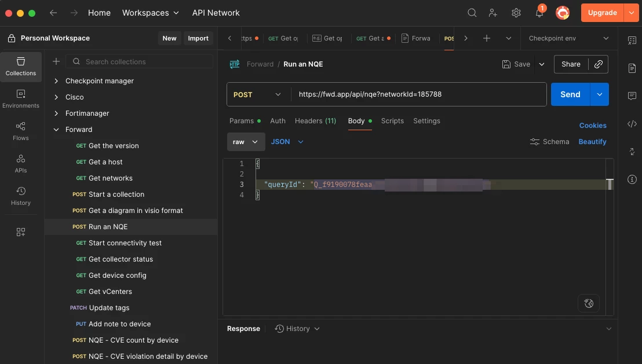Image resolution: width=642 pixels, height=364 pixels.
Task: Open settings gear icon
Action: point(516,13)
